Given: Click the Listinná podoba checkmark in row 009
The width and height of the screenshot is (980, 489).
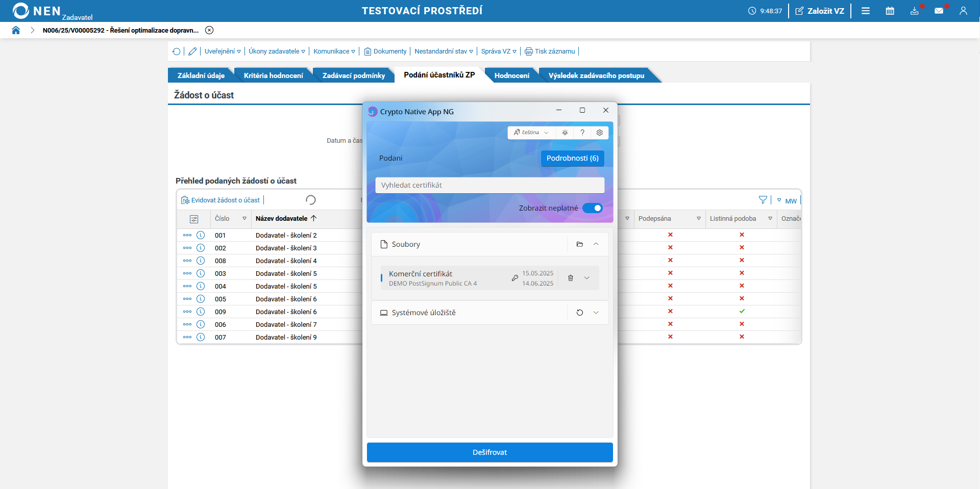Looking at the screenshot, I should pyautogui.click(x=742, y=311).
